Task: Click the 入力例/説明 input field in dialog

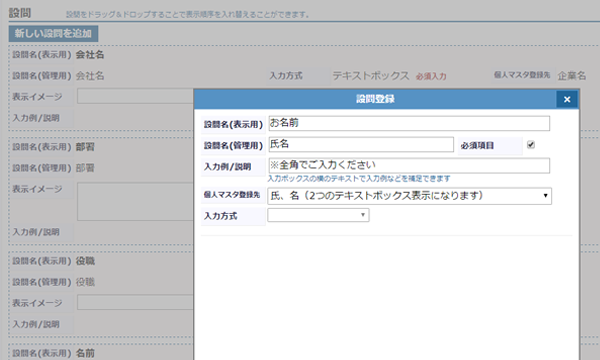Action: (x=409, y=165)
